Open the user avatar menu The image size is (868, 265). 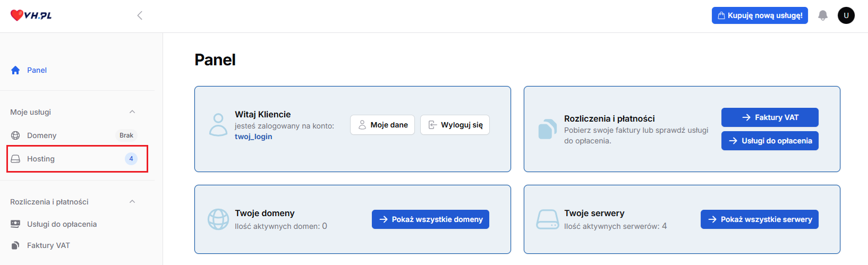point(846,15)
